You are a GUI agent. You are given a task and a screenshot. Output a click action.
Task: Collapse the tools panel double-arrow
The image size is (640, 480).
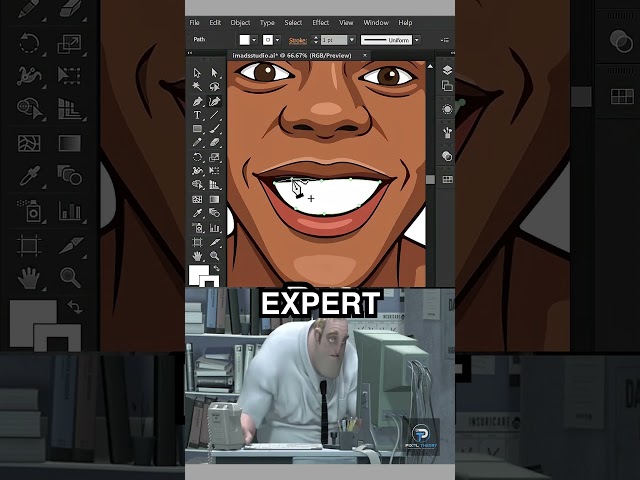[189, 53]
